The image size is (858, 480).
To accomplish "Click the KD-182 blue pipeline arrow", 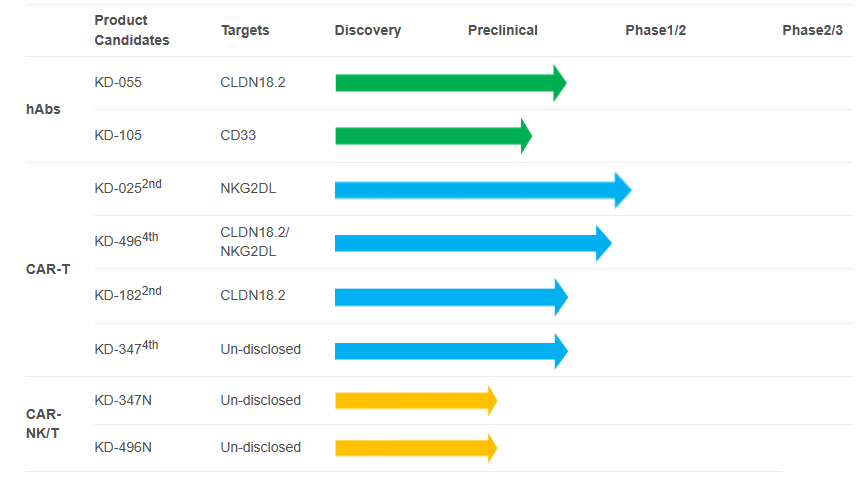I will [450, 297].
